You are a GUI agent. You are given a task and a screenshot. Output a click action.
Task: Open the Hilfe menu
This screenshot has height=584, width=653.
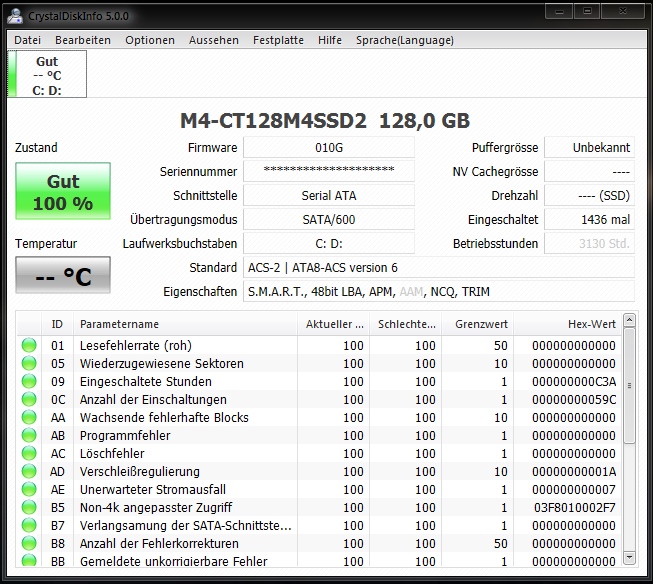(x=330, y=40)
